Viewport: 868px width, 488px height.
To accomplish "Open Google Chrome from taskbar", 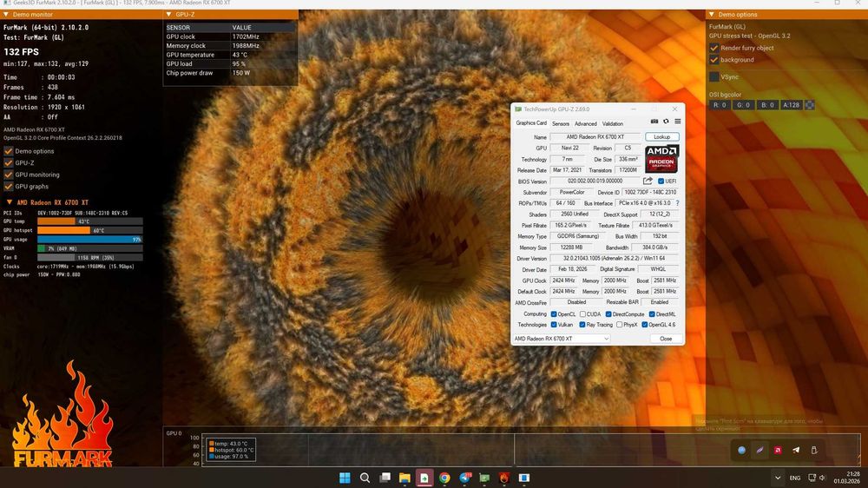I will click(444, 478).
